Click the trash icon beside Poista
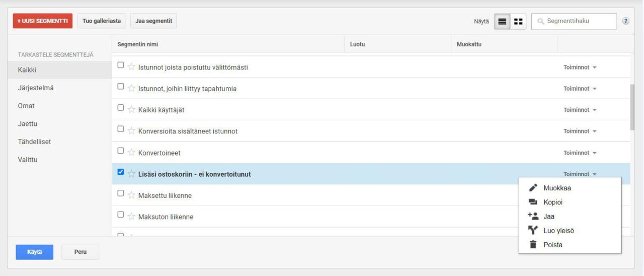 tap(533, 245)
